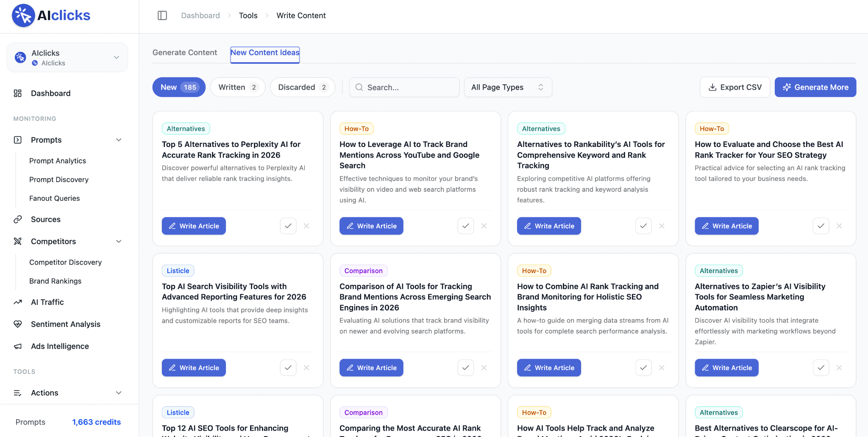Mark 'Alternatives to Zapier's AI Visibility Tools' written

(x=821, y=368)
